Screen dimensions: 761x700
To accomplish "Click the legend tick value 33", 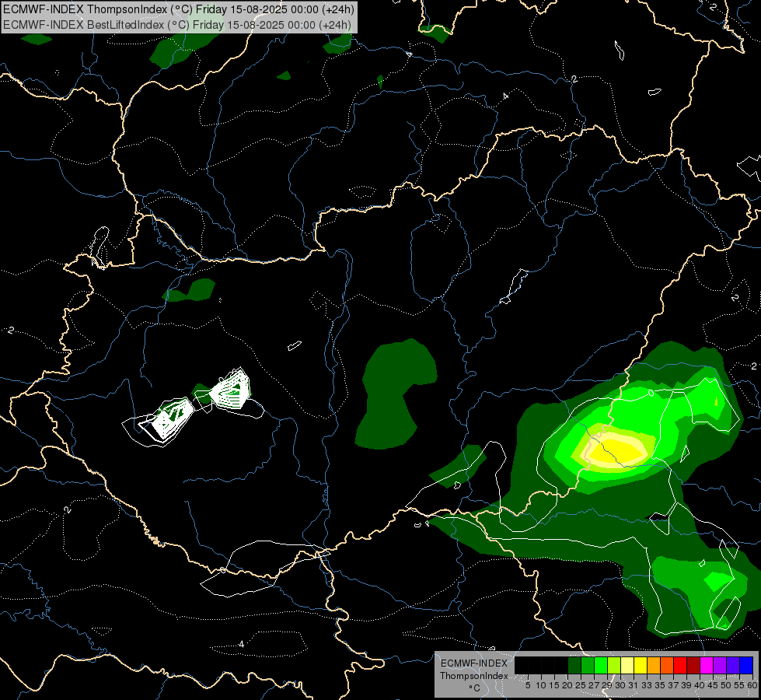I will coord(647,685).
